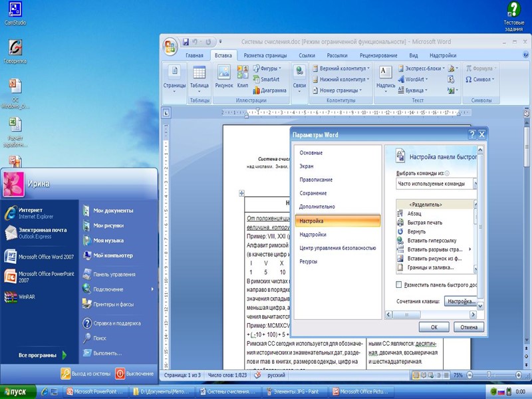Insert WordArt text

pos(412,79)
